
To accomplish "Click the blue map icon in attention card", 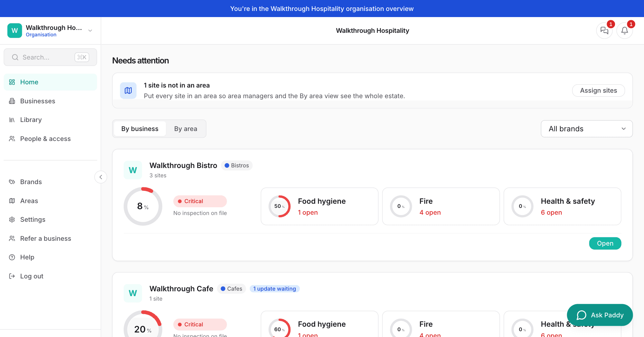I will pyautogui.click(x=128, y=90).
